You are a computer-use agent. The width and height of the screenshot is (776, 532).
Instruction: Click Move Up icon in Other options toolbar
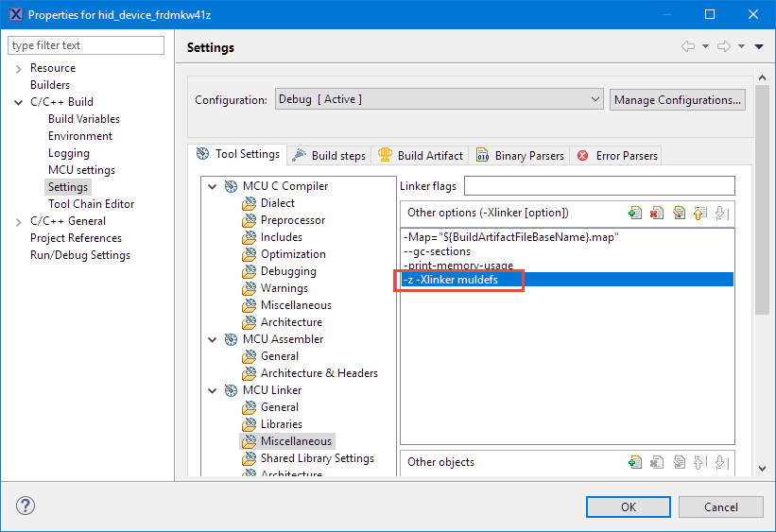tap(700, 214)
